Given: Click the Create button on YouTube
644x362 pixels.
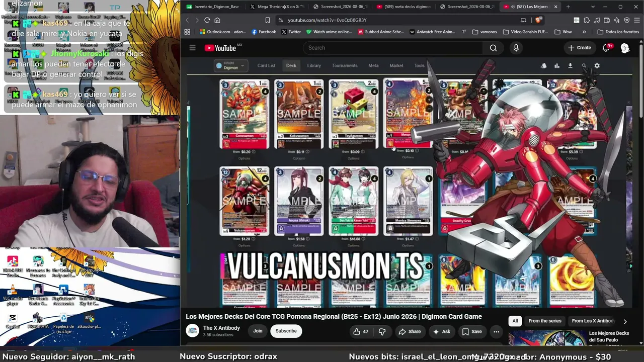Looking at the screenshot, I should [579, 48].
